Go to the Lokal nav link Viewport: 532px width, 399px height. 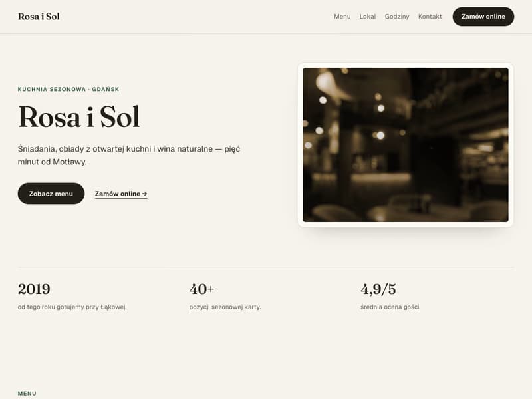click(x=368, y=16)
